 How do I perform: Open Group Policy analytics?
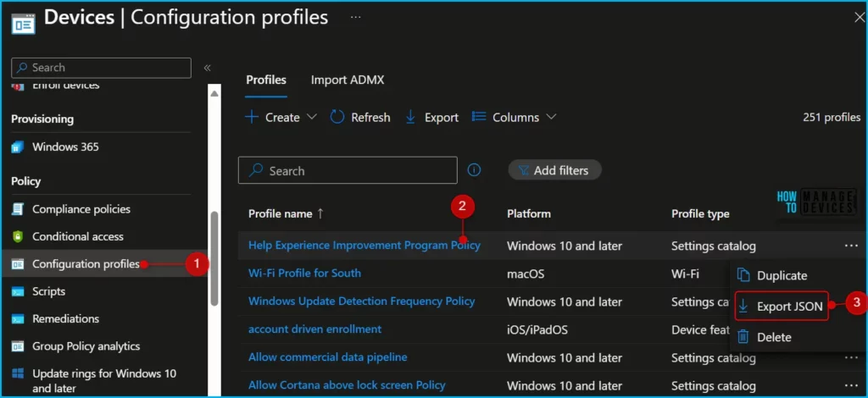click(x=86, y=346)
